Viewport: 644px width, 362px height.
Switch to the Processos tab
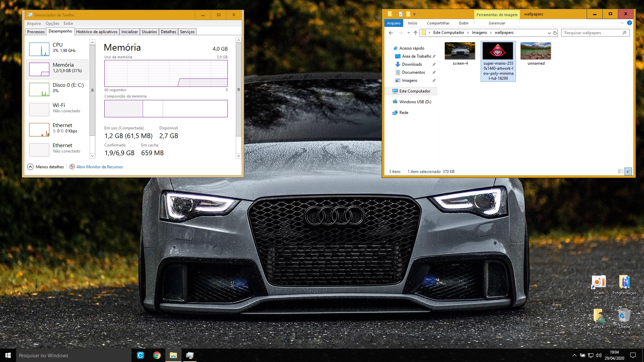coord(36,32)
